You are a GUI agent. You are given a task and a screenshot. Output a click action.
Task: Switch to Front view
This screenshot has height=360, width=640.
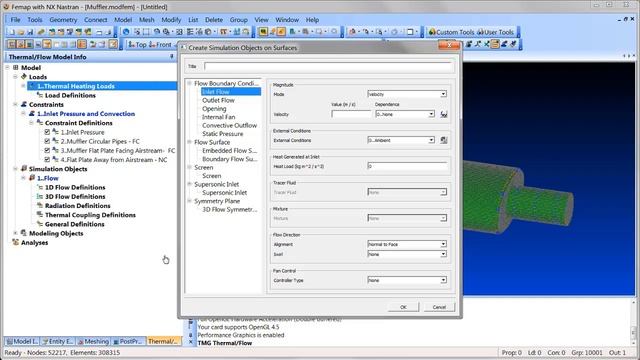tap(160, 44)
